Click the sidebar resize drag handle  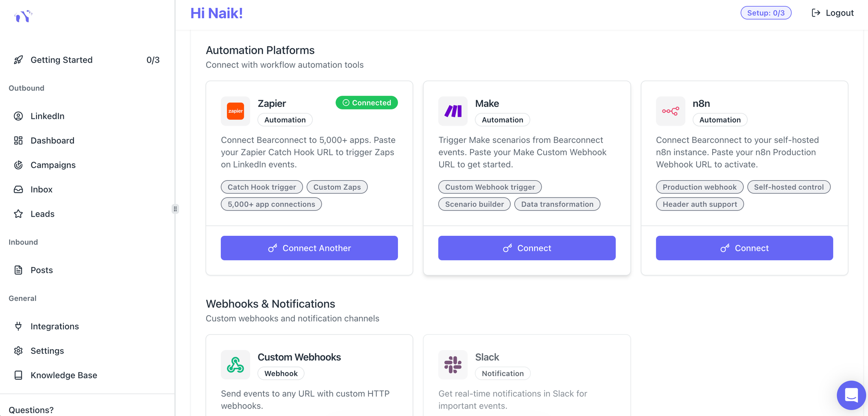(175, 209)
